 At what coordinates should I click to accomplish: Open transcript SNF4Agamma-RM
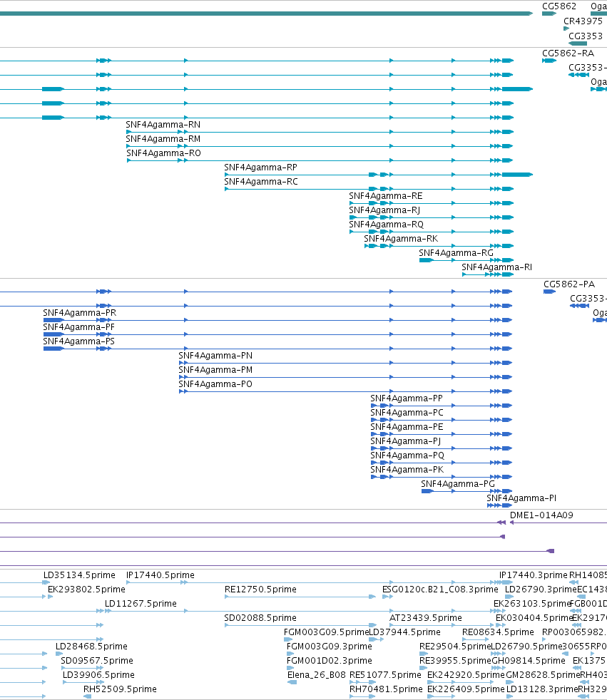[x=163, y=139]
